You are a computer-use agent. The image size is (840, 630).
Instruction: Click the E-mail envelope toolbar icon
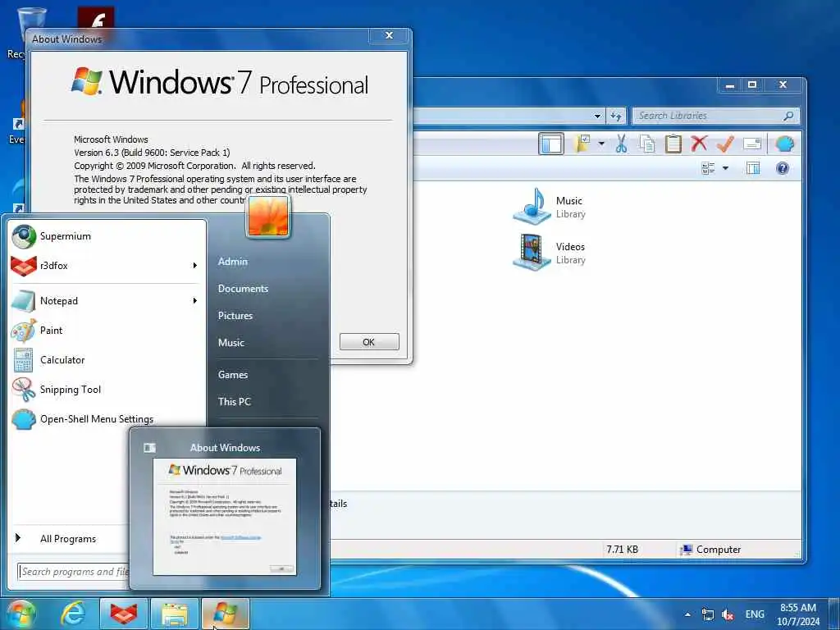click(751, 144)
